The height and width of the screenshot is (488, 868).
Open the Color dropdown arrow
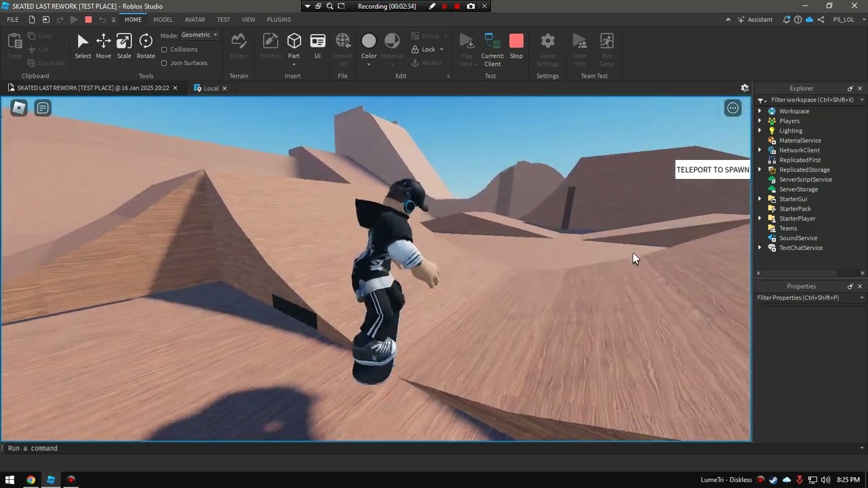369,64
